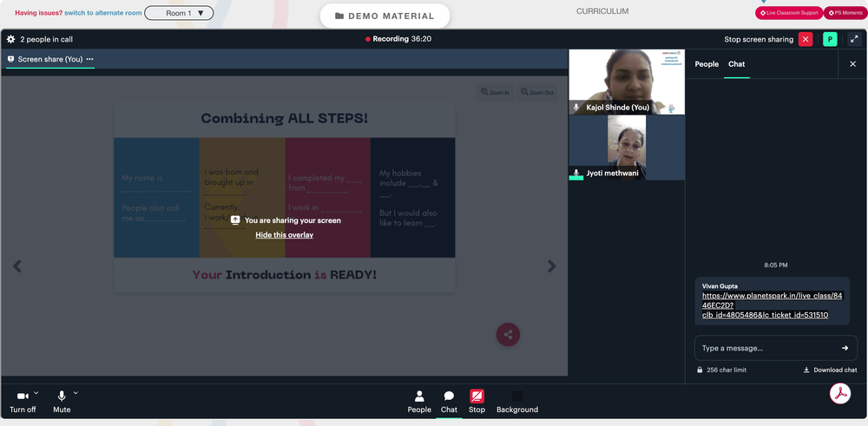Screen dimensions: 868x426
Task: Toggle Chat from the bottom toolbar
Action: click(449, 403)
